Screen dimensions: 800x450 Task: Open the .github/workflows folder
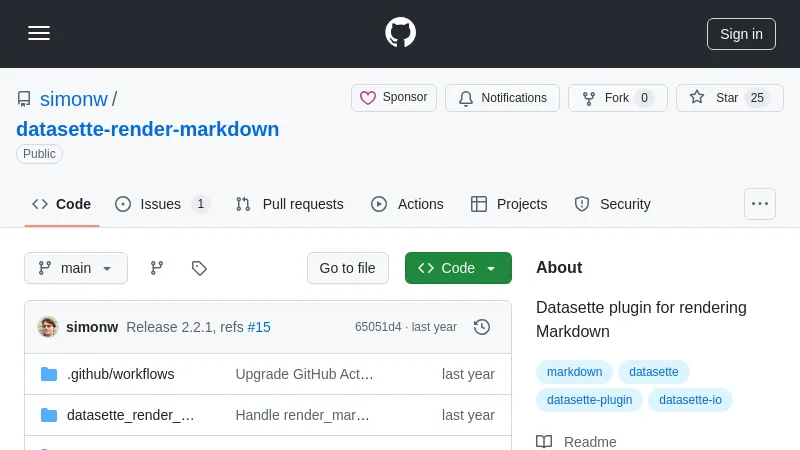(120, 374)
